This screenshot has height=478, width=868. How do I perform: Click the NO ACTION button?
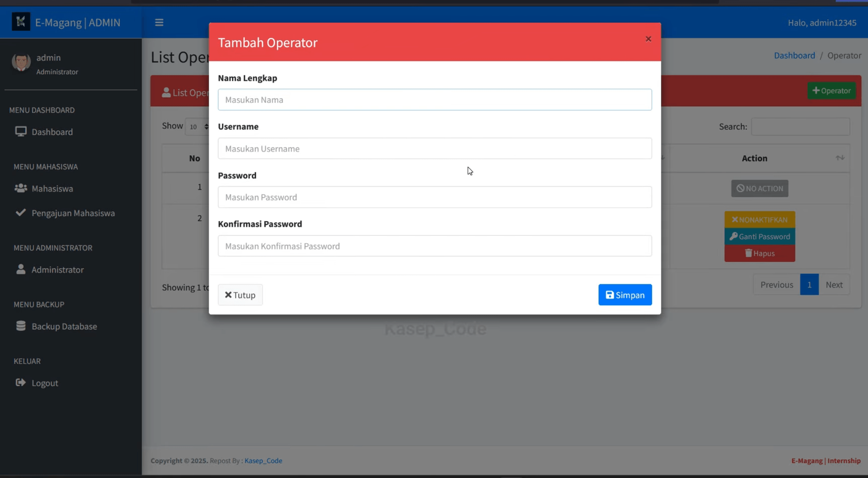[759, 188]
